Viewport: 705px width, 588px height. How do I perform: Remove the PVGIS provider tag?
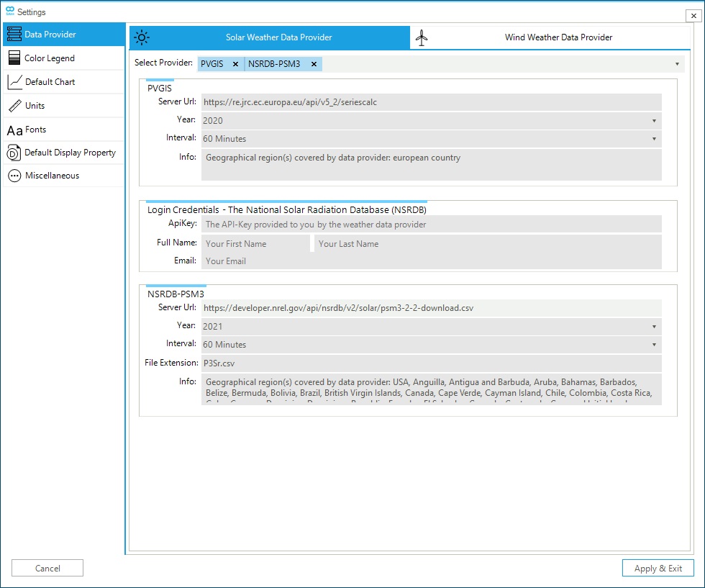point(235,64)
